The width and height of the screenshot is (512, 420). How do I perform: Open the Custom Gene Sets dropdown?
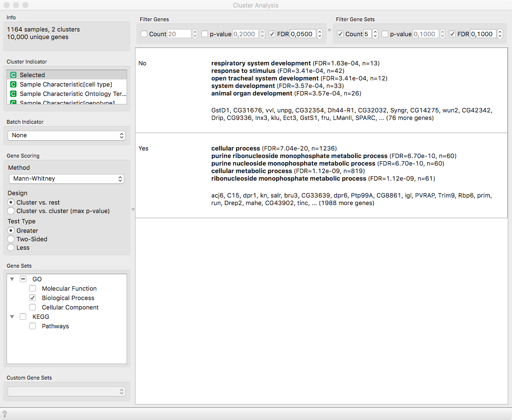pyautogui.click(x=67, y=392)
